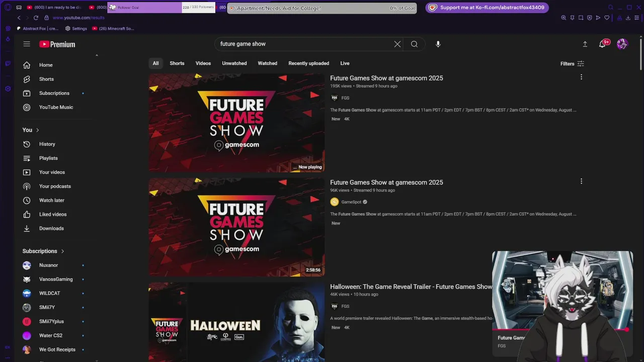This screenshot has width=644, height=362.
Task: Click inside the future game show search field
Action: (x=304, y=44)
